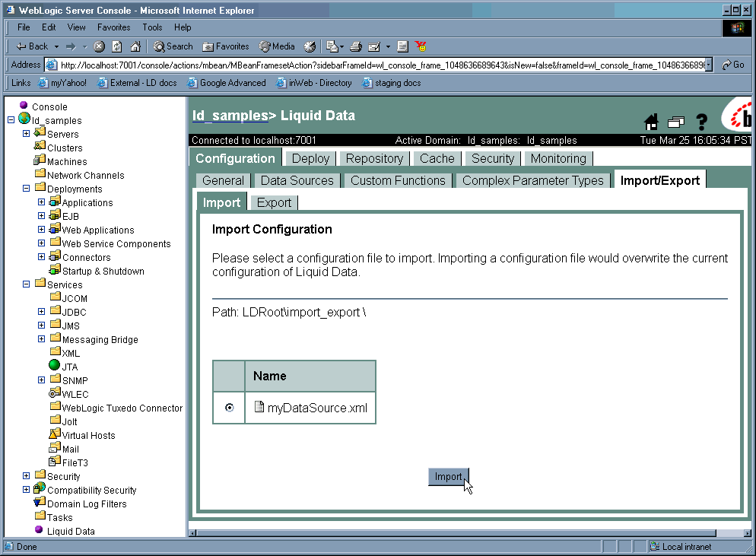Click the question mark Help icon
Screen dimensions: 756x556
pyautogui.click(x=701, y=122)
